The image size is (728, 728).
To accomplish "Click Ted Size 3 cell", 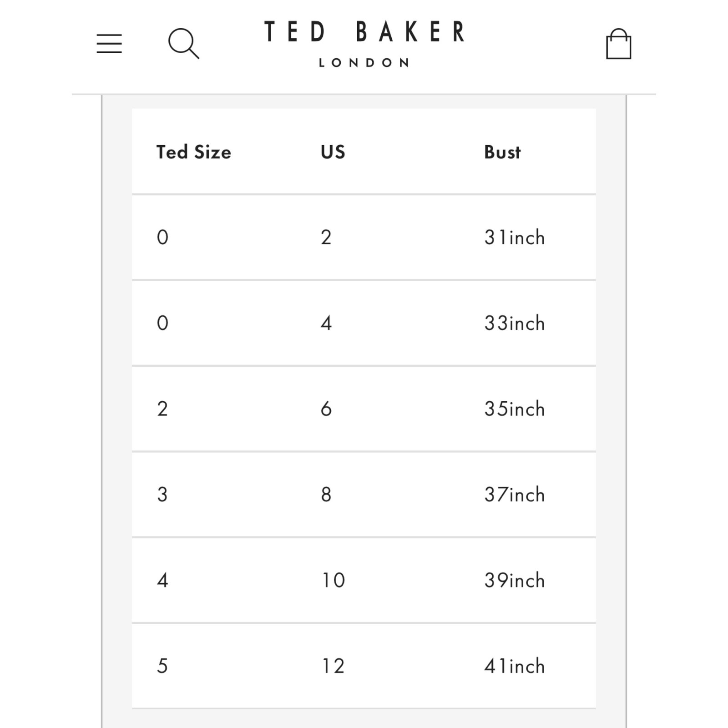I will point(162,494).
